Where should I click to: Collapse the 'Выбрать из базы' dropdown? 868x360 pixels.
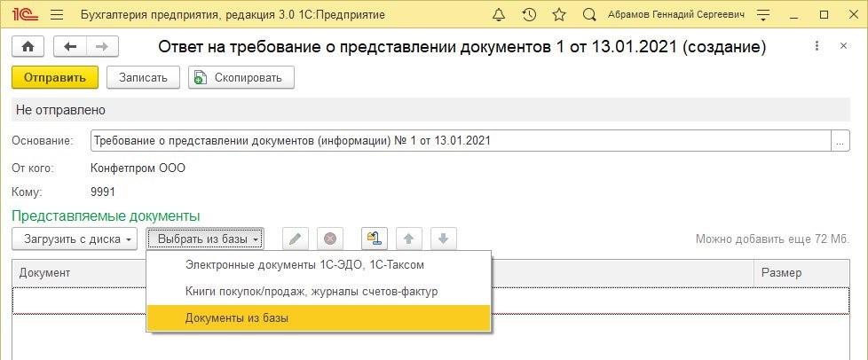coord(205,239)
